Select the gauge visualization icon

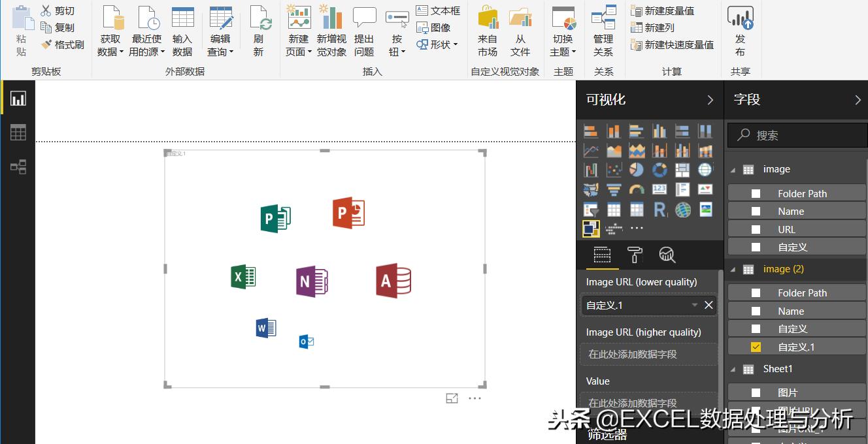[x=637, y=189]
